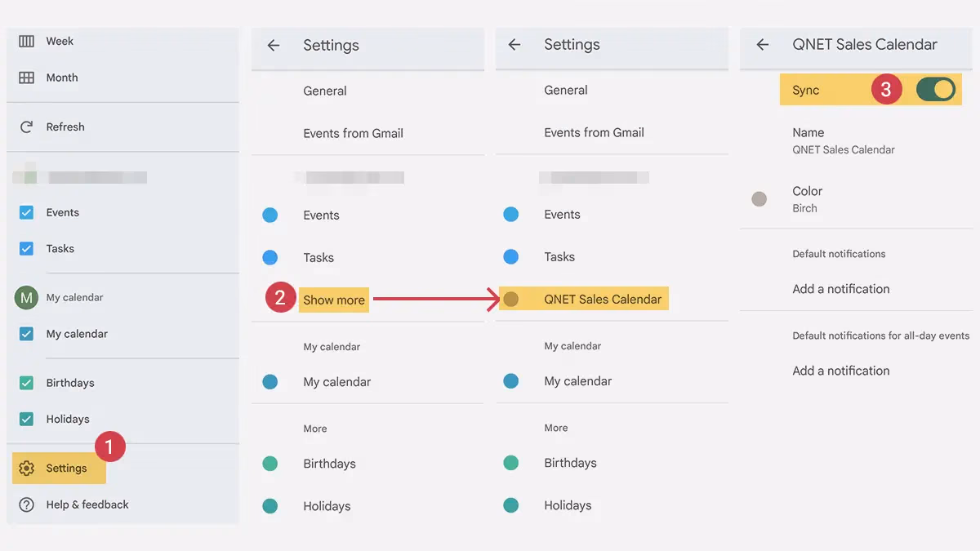
Task: Click Birch color circle swatch
Action: 759,198
